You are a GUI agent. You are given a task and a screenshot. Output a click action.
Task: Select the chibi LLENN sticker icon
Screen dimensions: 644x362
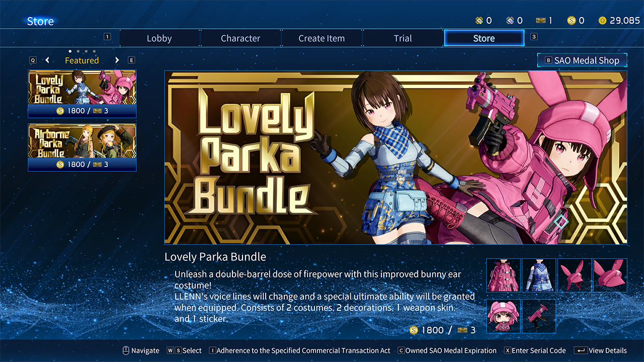point(503,316)
